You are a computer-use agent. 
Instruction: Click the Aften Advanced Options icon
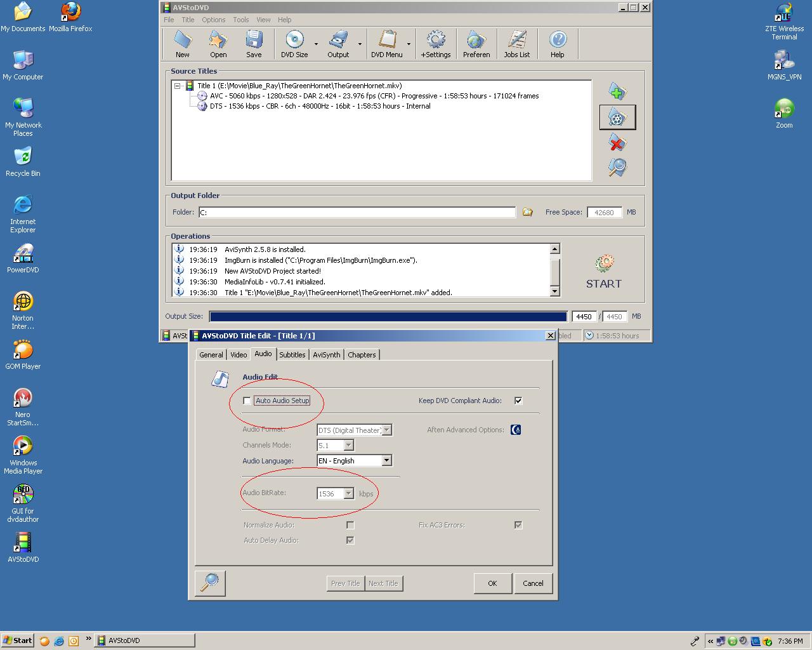pyautogui.click(x=516, y=430)
